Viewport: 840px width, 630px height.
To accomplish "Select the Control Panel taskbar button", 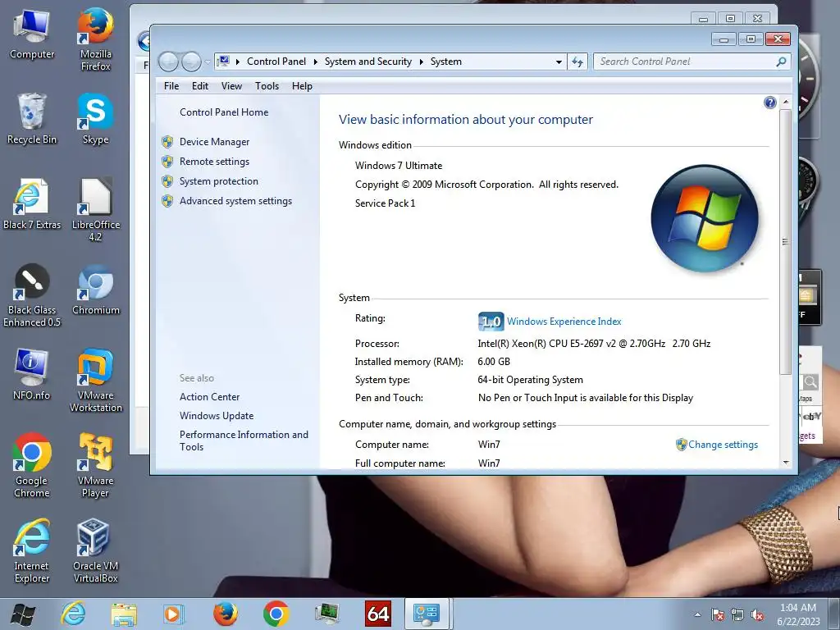I will coord(427,614).
